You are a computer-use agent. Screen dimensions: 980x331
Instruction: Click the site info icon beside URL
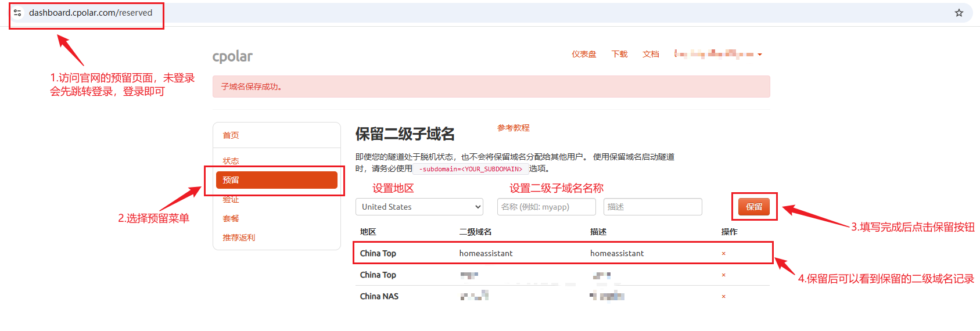[17, 13]
